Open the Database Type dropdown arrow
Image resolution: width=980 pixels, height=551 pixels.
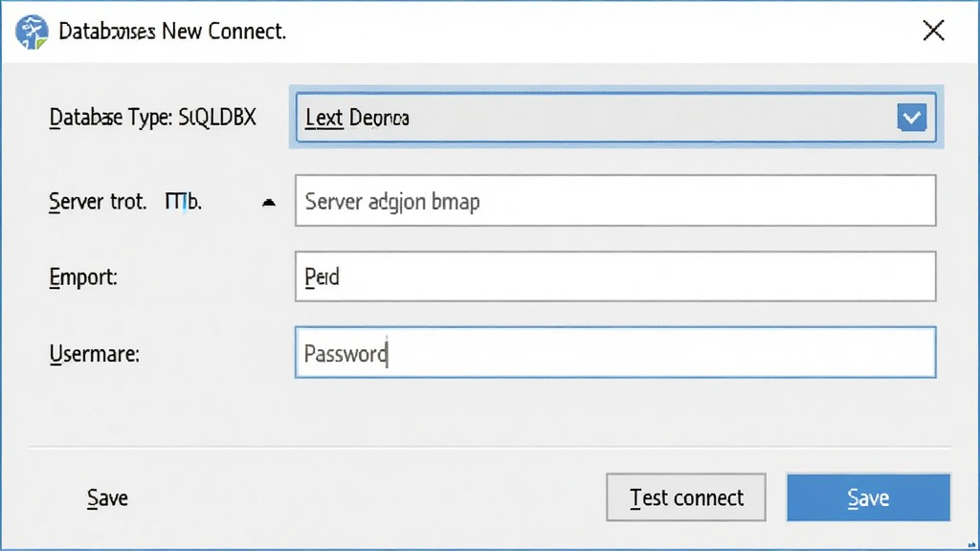pos(911,118)
